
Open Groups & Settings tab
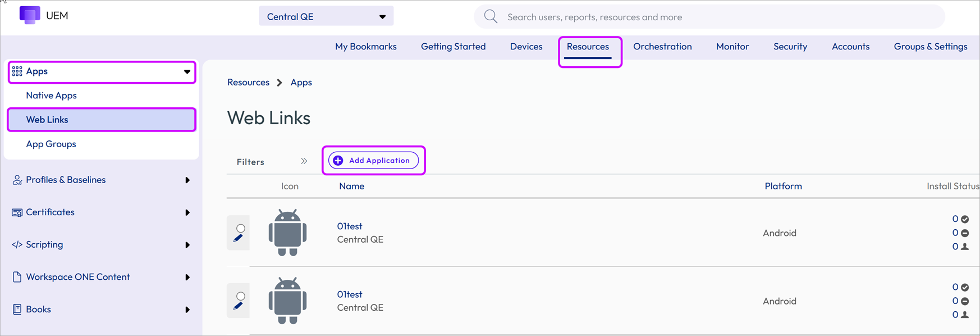931,47
